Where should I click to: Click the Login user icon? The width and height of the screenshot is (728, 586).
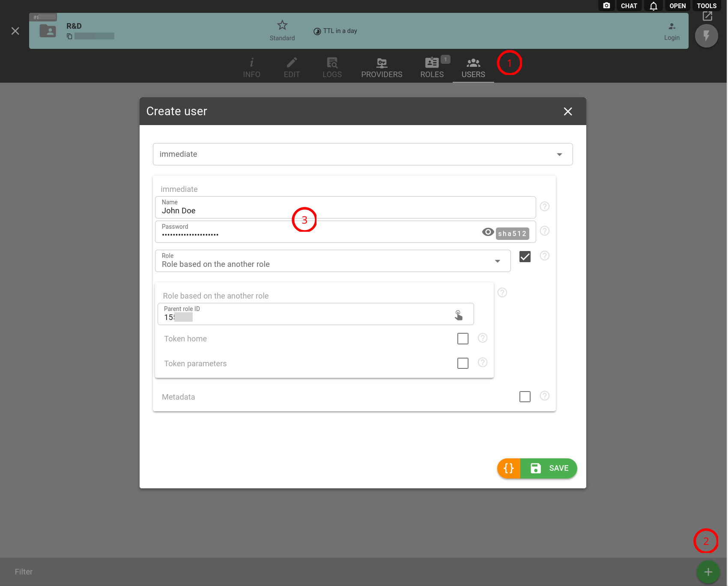click(x=672, y=27)
